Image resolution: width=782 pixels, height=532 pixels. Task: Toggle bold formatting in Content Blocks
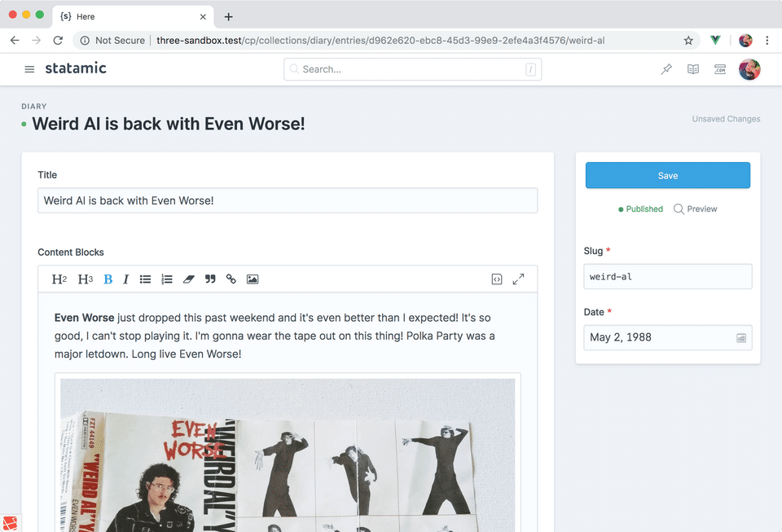[108, 279]
